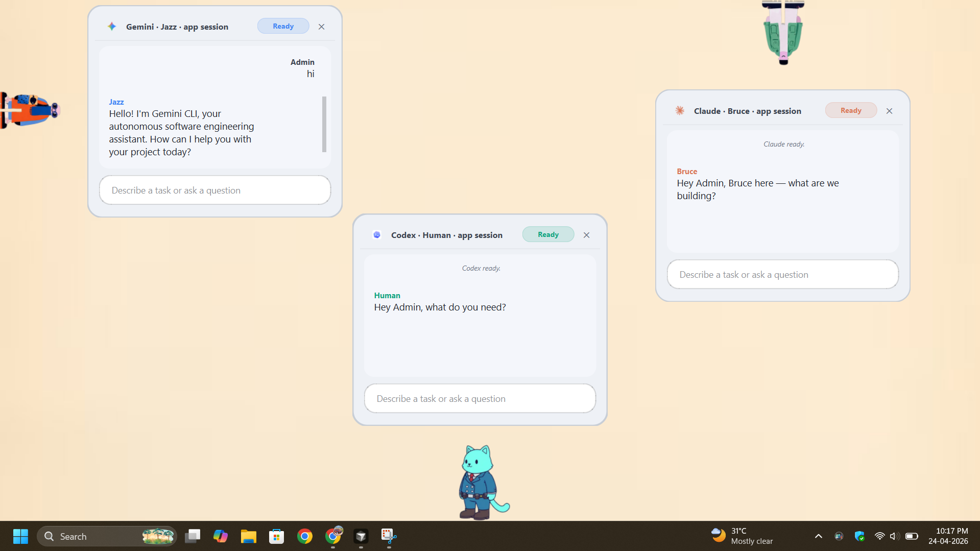Launch the Snipping Tool from the taskbar
The width and height of the screenshot is (980, 551).
(x=388, y=536)
